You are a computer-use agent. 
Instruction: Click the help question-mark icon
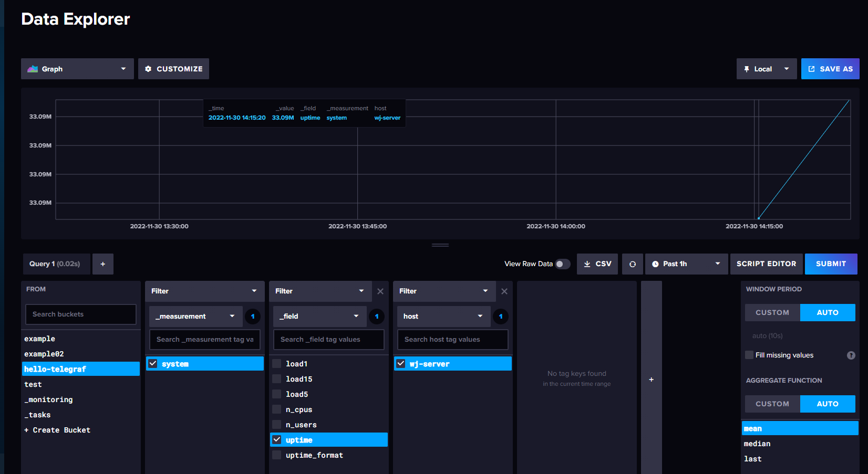click(851, 355)
